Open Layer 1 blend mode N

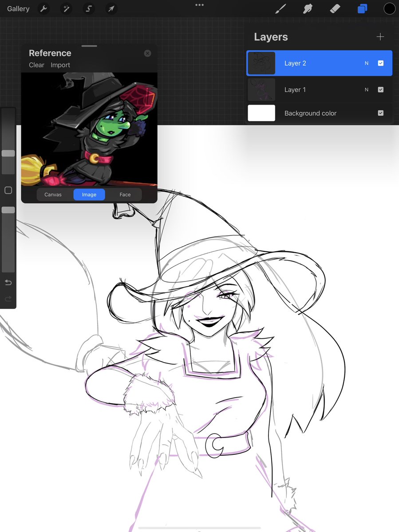(367, 90)
